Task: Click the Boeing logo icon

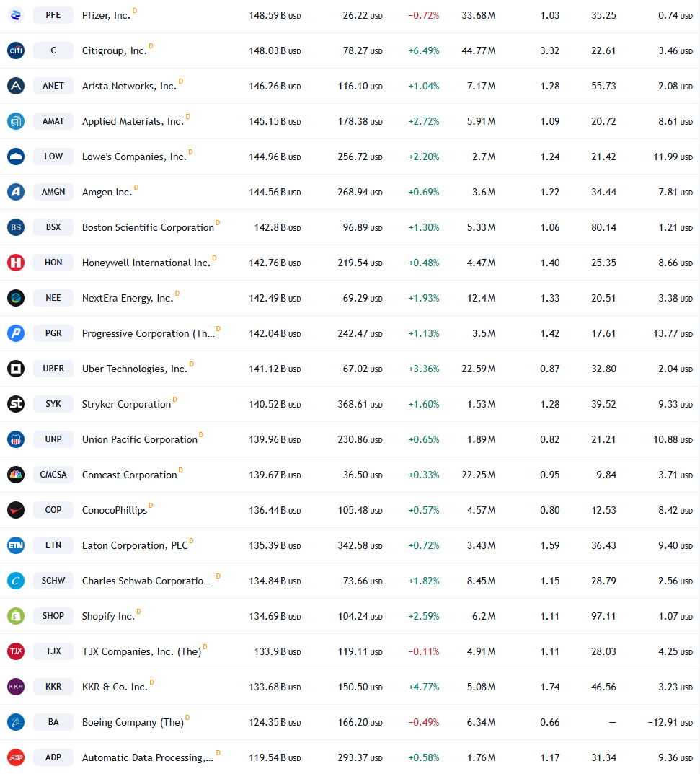Action: point(16,722)
